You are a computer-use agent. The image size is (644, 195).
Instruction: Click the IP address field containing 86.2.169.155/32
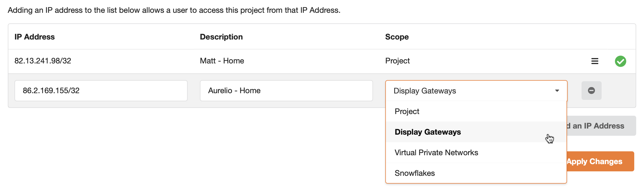click(101, 90)
